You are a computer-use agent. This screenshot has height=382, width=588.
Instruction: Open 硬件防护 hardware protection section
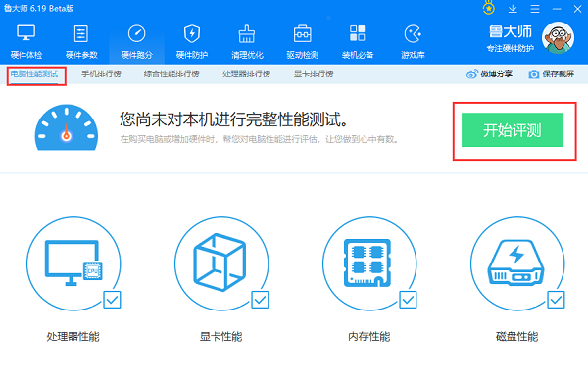(192, 42)
